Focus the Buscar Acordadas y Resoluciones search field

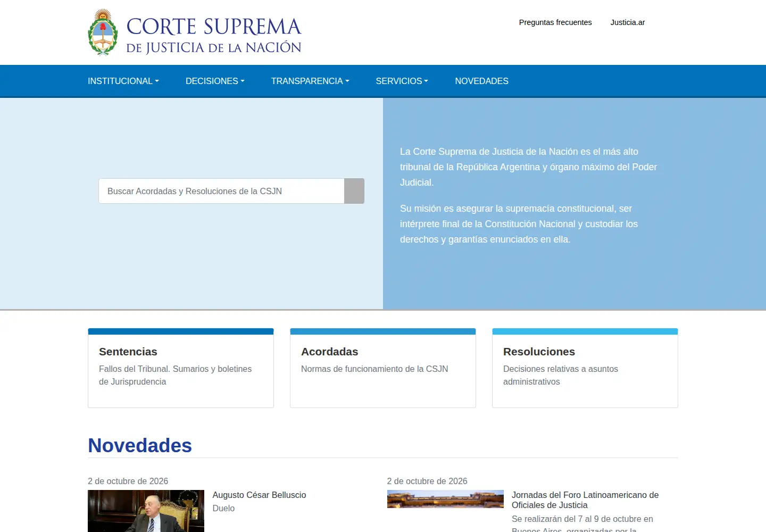point(221,191)
